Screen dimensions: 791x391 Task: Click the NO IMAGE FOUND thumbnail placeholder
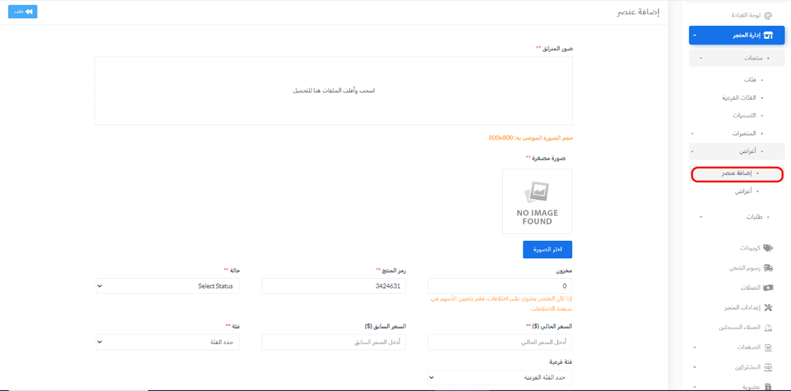point(537,201)
